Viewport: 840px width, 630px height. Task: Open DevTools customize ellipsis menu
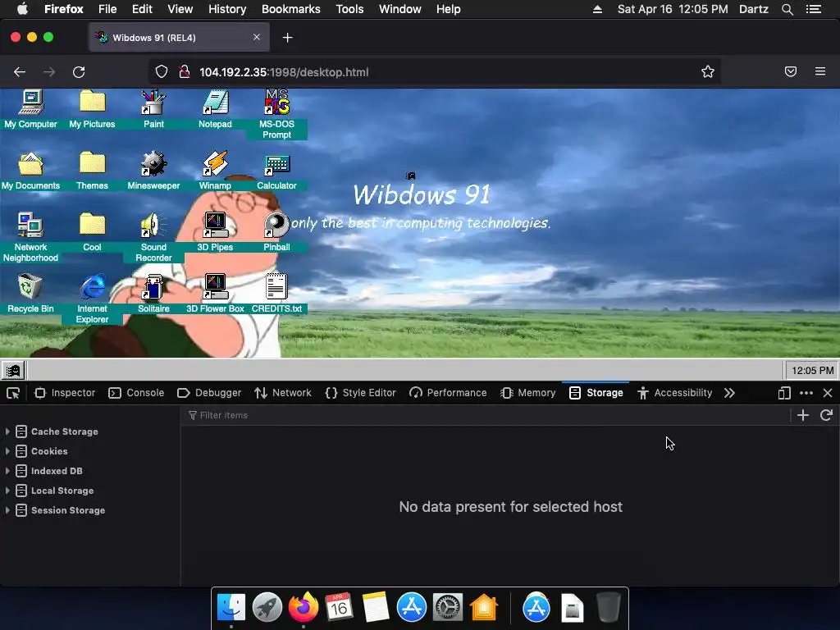[x=806, y=393]
